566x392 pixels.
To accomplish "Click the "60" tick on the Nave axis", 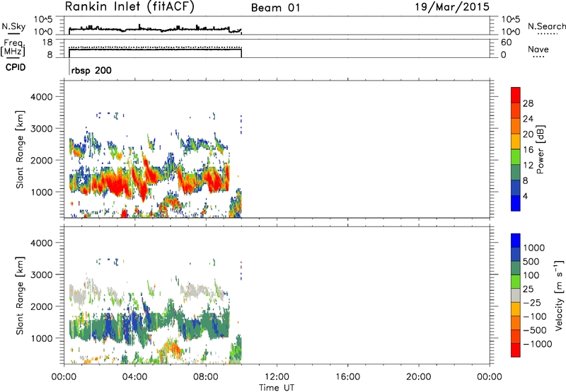I will coord(506,42).
